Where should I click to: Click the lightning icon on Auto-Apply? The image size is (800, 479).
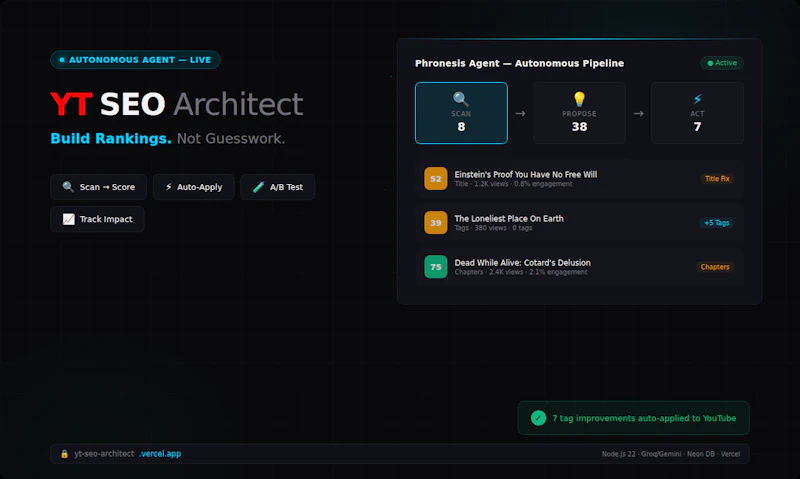(x=168, y=187)
